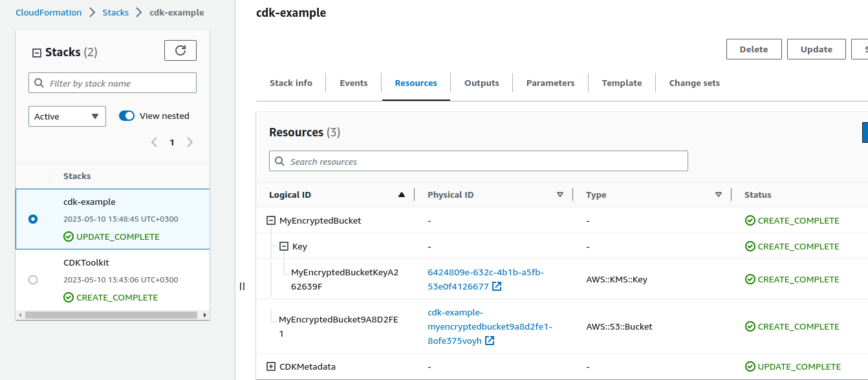This screenshot has height=380, width=868.
Task: Click the Status column header
Action: 758,195
